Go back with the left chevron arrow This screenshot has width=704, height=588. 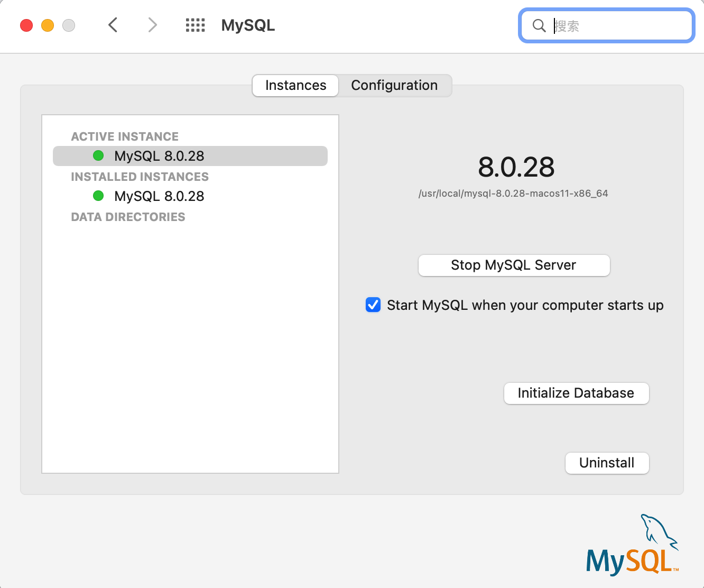tap(113, 25)
